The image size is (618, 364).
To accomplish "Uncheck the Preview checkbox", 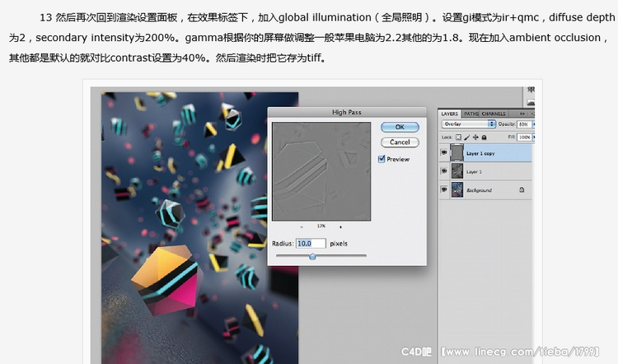I will [382, 159].
